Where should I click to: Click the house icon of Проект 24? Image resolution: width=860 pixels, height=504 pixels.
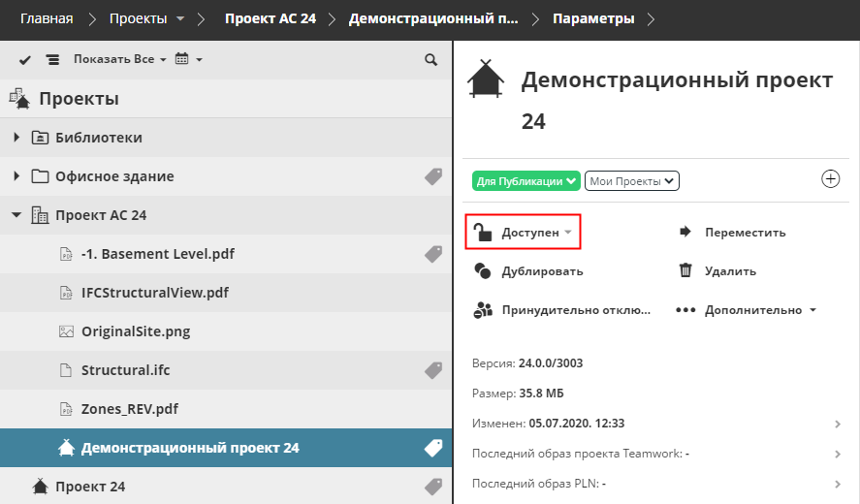tap(40, 486)
